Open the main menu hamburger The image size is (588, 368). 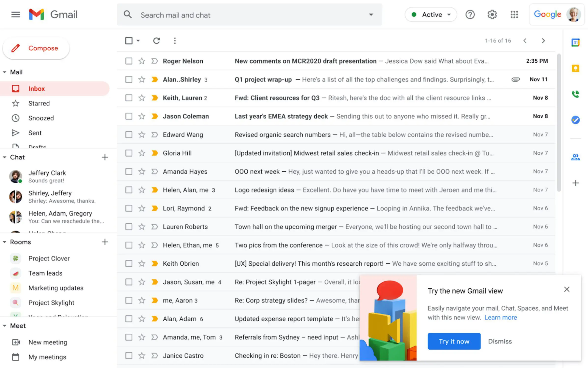point(15,14)
